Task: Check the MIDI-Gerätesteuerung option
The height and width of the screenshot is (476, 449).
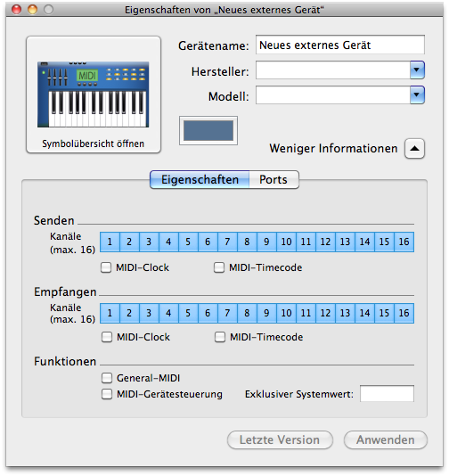Action: [x=107, y=394]
